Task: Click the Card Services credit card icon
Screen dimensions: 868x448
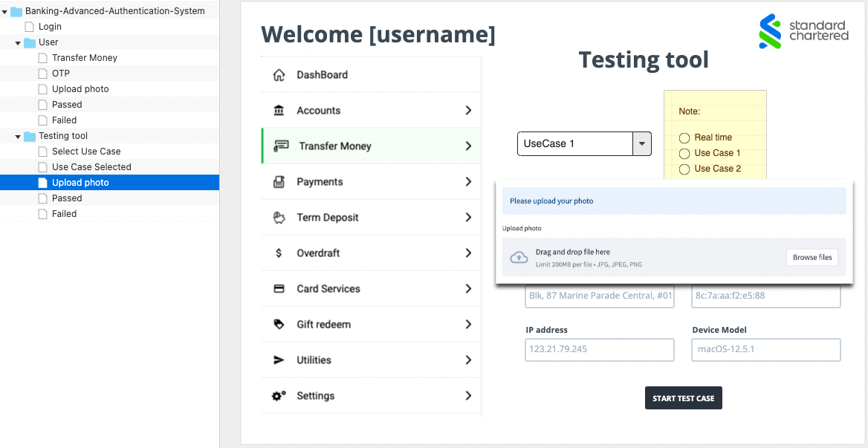Action: (279, 289)
